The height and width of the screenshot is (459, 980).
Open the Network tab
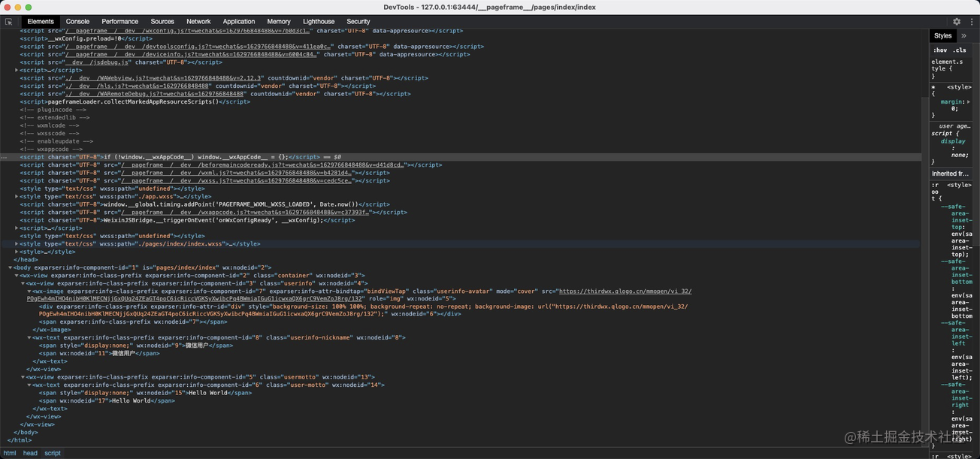point(198,22)
